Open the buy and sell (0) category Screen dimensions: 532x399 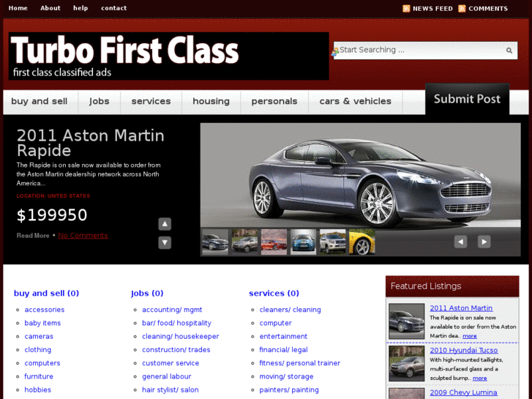pyautogui.click(x=46, y=293)
